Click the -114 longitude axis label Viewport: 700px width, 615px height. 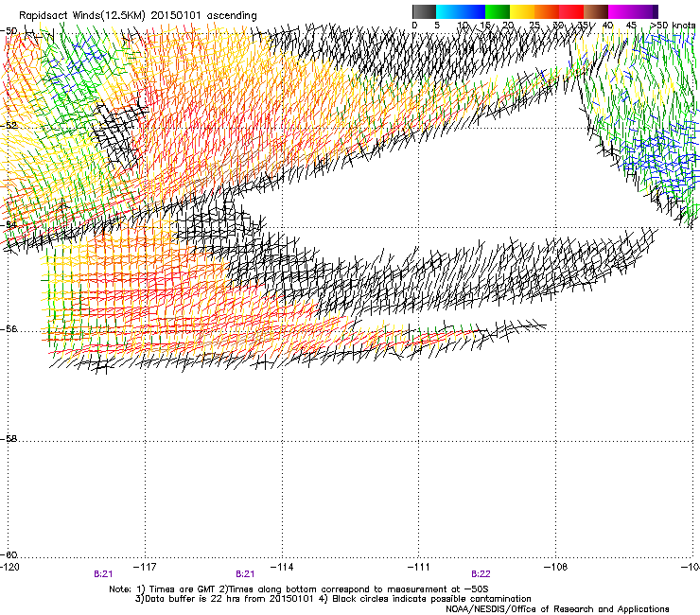tap(282, 567)
